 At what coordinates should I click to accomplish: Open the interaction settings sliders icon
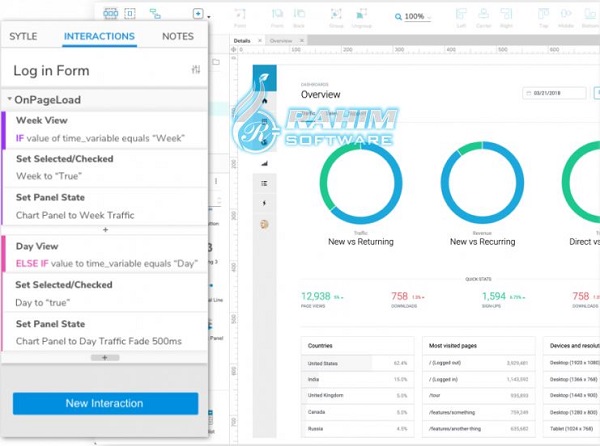tap(196, 70)
